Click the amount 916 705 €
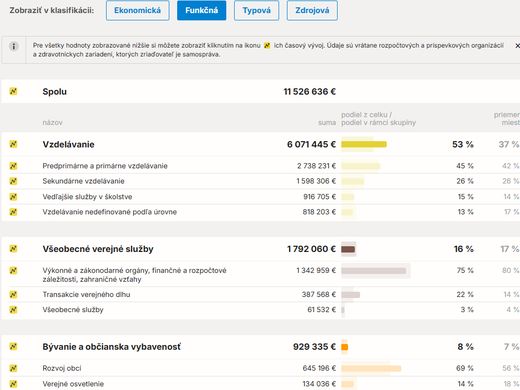Screen dimensions: 520x390 coord(319,197)
